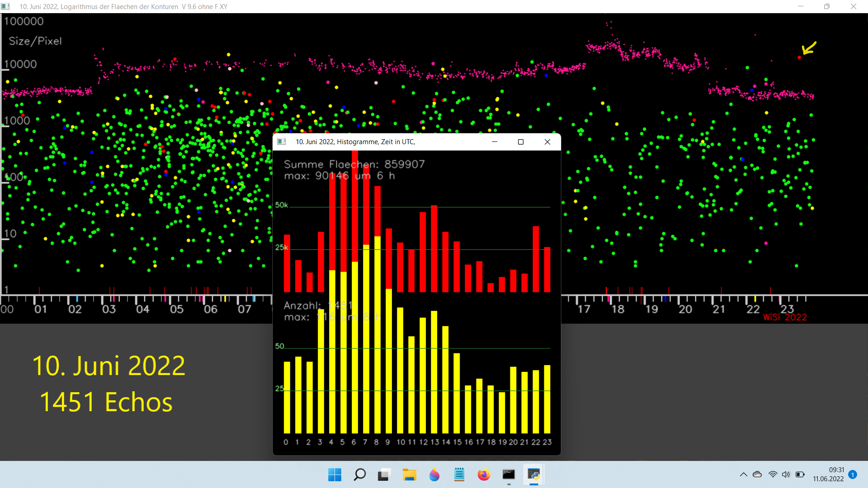
Task: Launch File Explorer from taskbar
Action: point(410,475)
